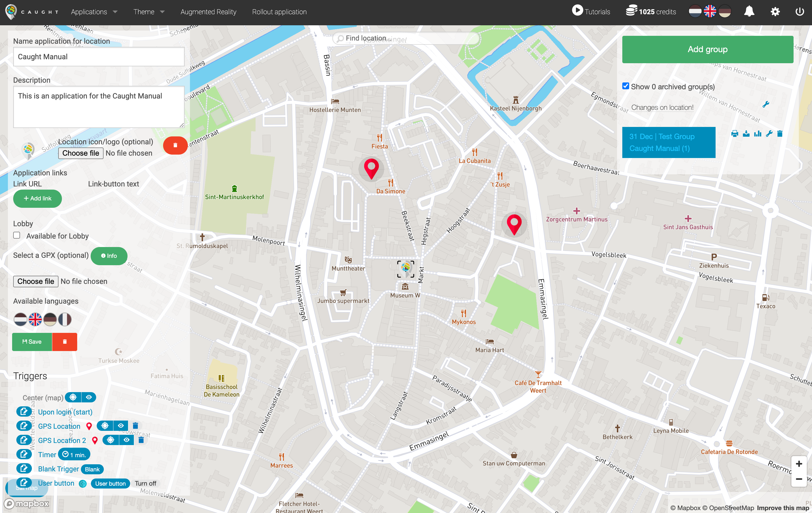Open the notifications bell icon

point(750,11)
